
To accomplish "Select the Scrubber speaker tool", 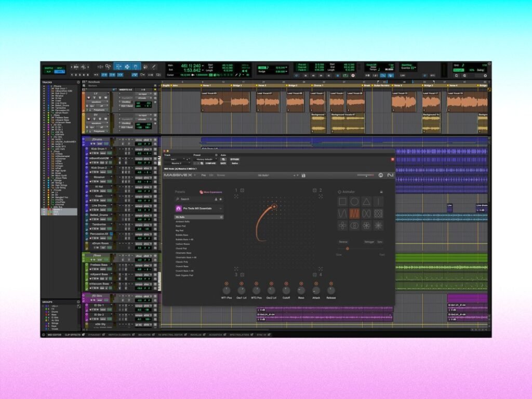I will [145, 67].
